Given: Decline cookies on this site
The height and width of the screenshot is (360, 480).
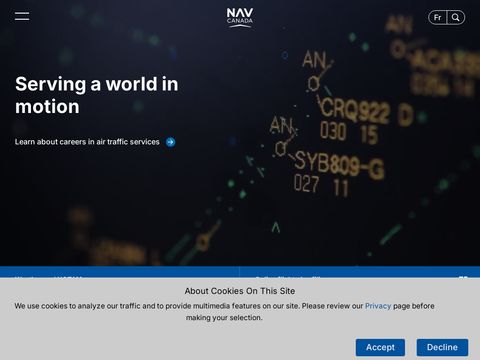Looking at the screenshot, I should click(442, 347).
